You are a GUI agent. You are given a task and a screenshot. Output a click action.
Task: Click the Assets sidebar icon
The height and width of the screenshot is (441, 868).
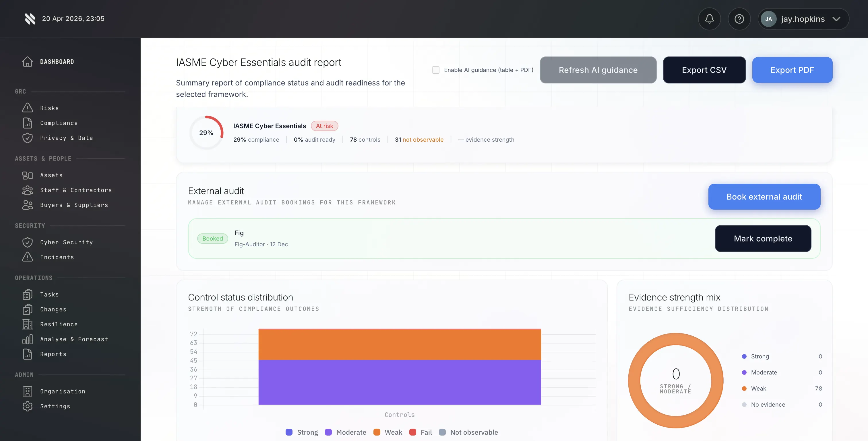click(27, 175)
